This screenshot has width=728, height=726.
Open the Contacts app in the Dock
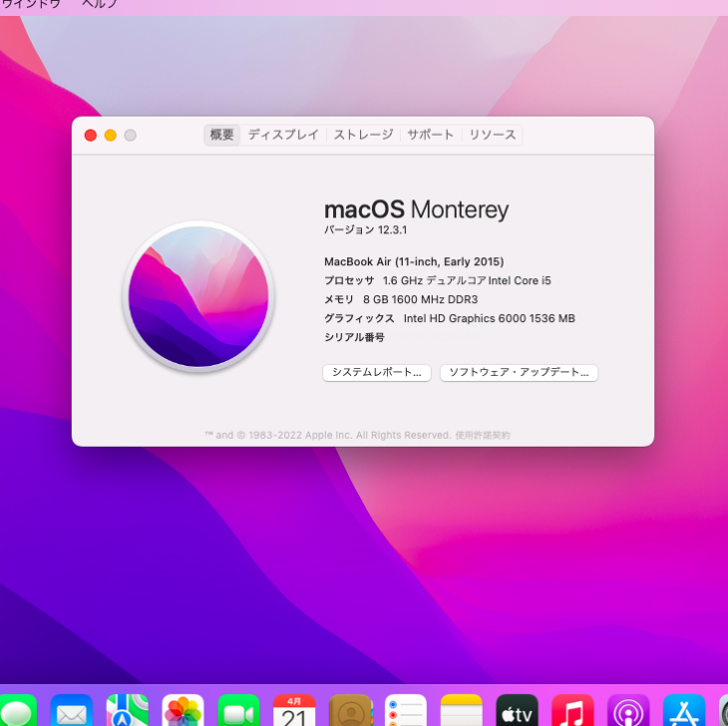click(x=350, y=711)
